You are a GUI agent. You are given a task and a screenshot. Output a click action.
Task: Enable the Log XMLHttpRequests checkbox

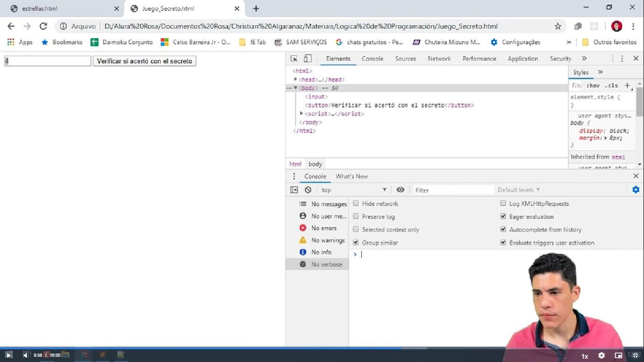[x=503, y=204]
